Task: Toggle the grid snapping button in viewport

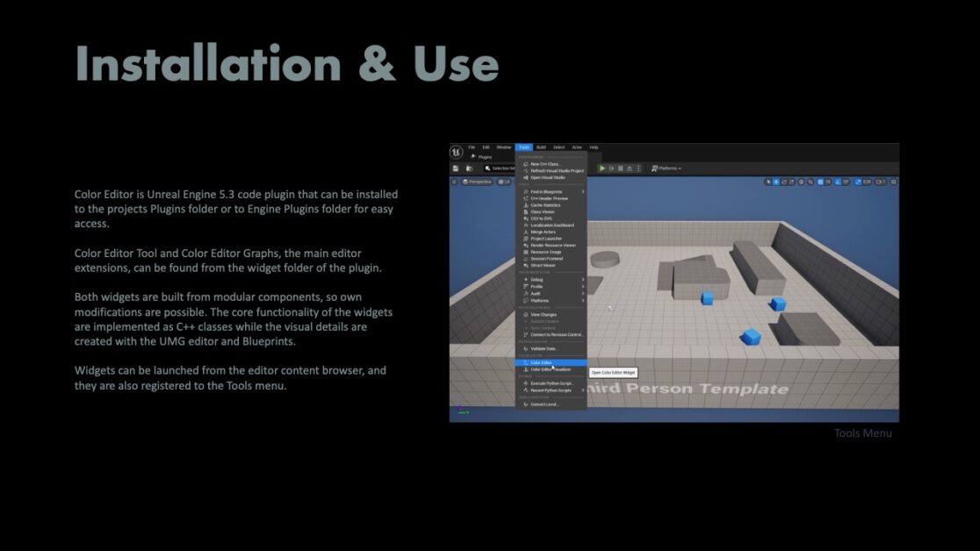Action: 821,182
